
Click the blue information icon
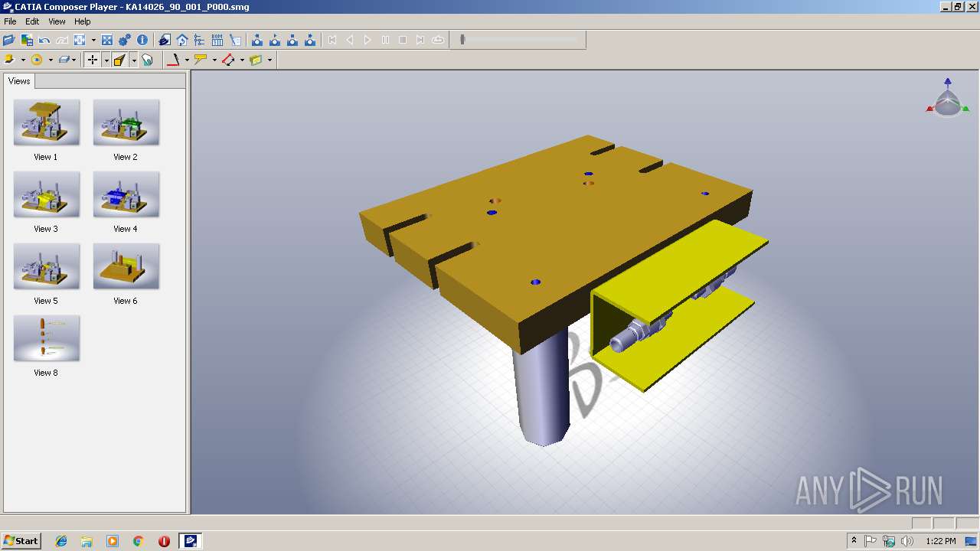tap(142, 40)
